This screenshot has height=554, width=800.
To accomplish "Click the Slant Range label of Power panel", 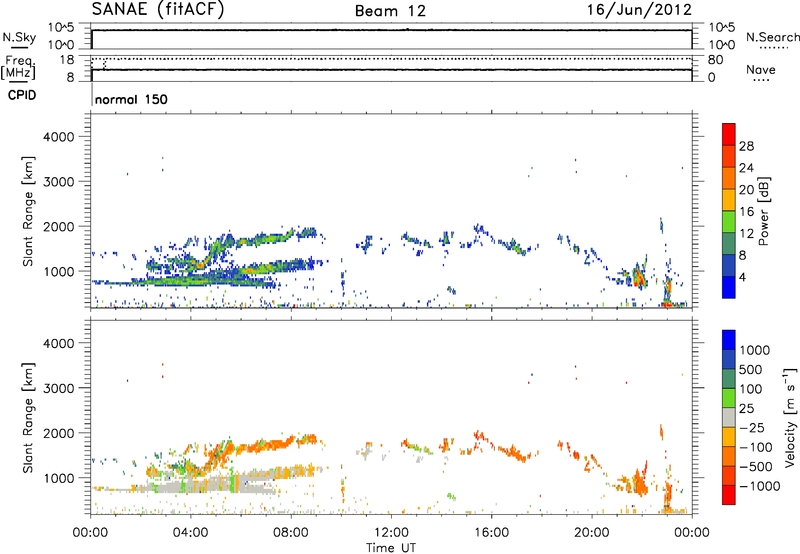I will coord(28,211).
